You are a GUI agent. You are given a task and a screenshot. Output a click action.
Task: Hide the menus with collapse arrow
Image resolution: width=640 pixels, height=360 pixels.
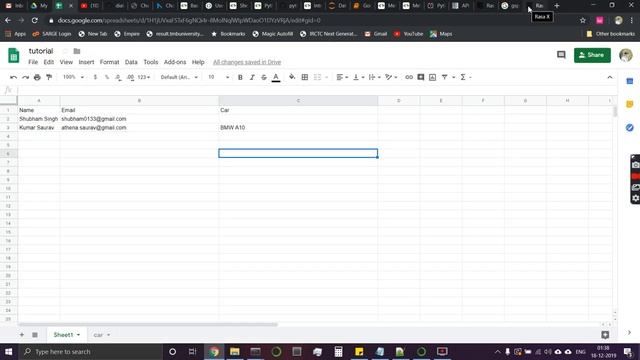(x=610, y=77)
